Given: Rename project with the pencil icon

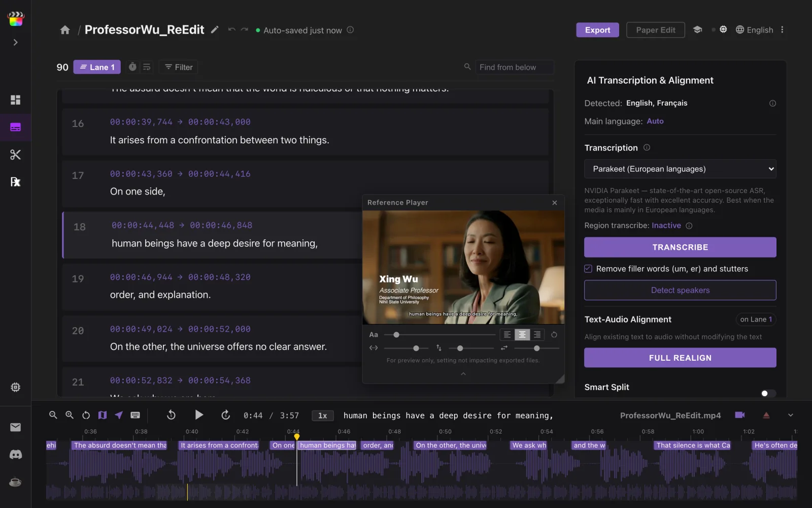Looking at the screenshot, I should click(x=215, y=29).
